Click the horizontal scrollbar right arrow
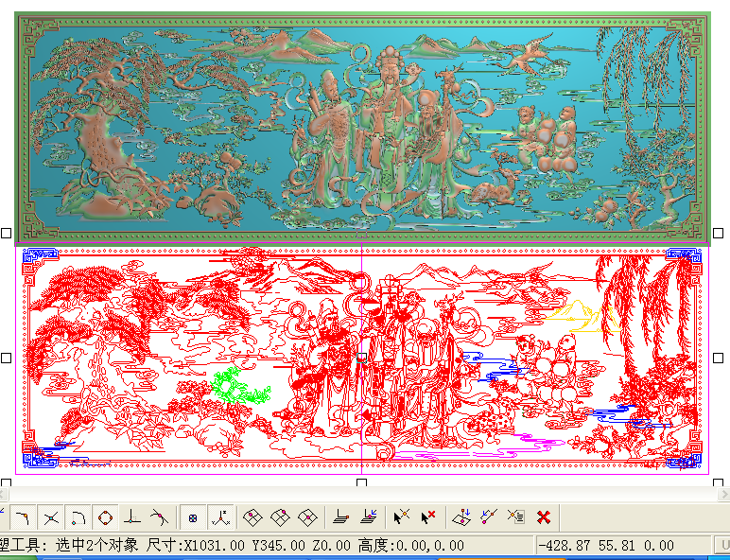This screenshot has height=560, width=730. [x=724, y=494]
